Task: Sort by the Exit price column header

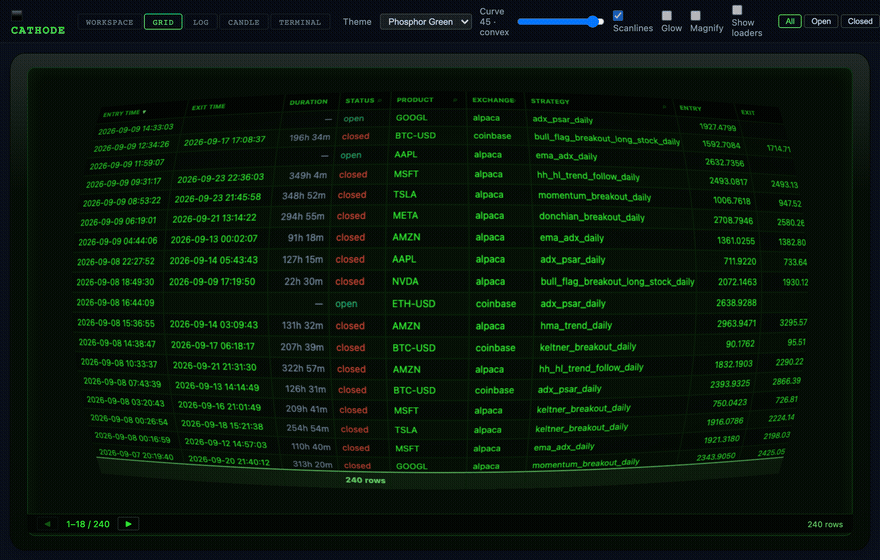Action: click(x=748, y=113)
